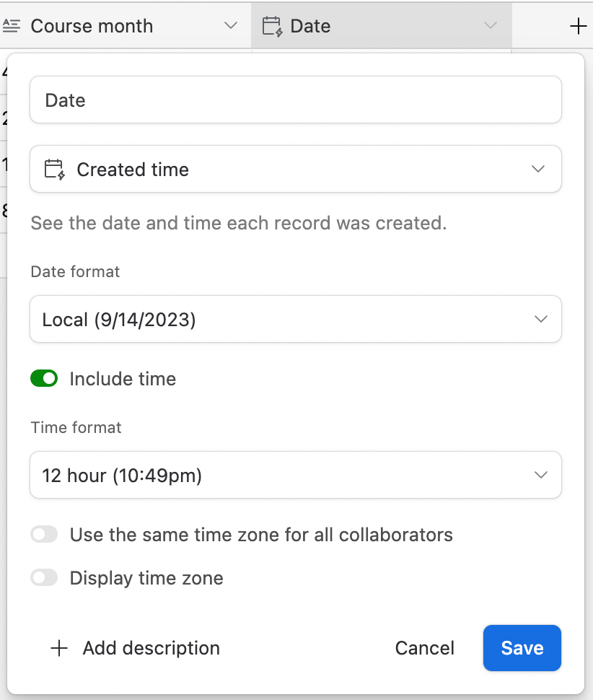Turn off the Include time toggle

(x=44, y=379)
